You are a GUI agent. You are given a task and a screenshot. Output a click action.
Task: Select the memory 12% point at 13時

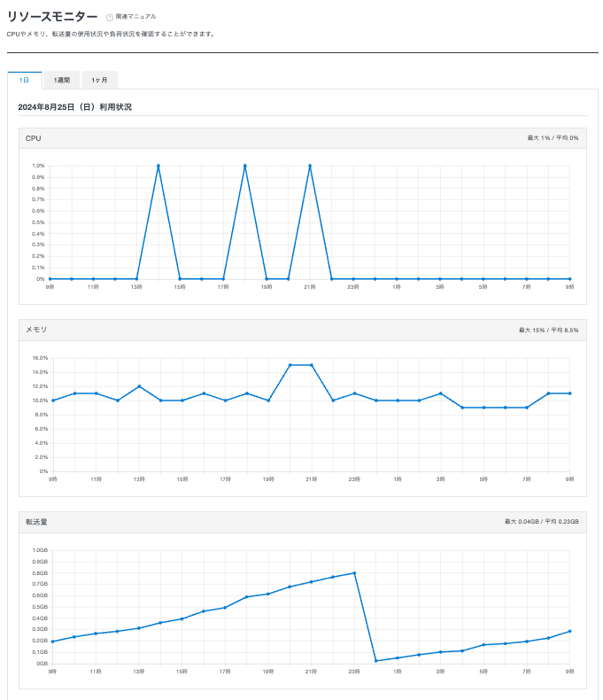(139, 386)
